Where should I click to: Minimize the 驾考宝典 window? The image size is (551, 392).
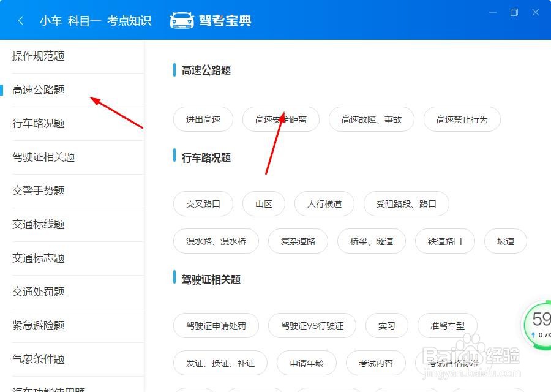click(493, 13)
